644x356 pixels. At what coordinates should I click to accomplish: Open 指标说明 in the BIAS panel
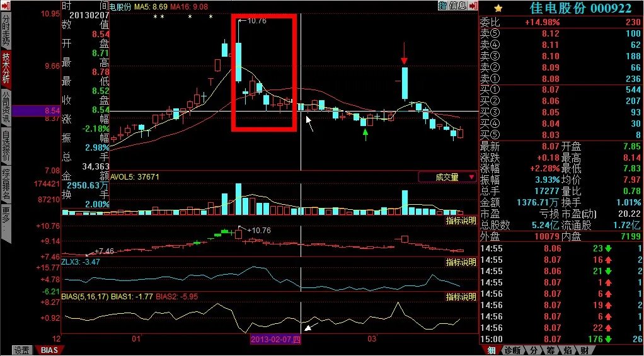[461, 296]
